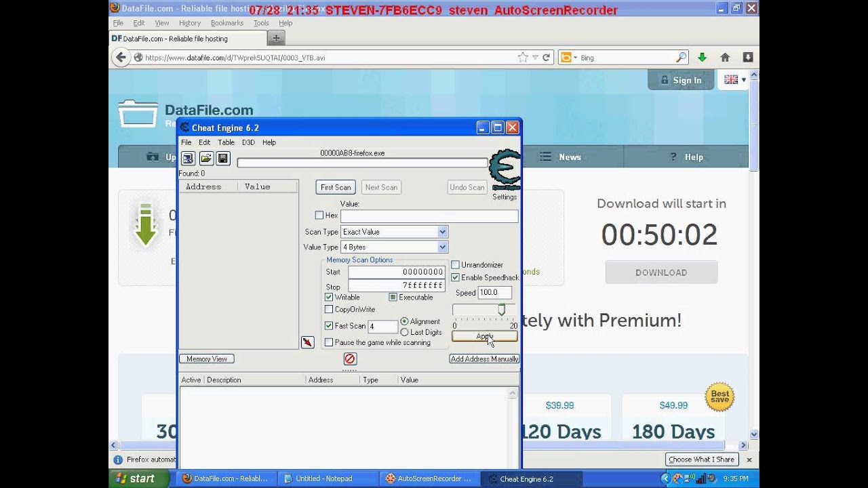The width and height of the screenshot is (868, 488).
Task: Click the Address column header in results list
Action: pyautogui.click(x=208, y=186)
